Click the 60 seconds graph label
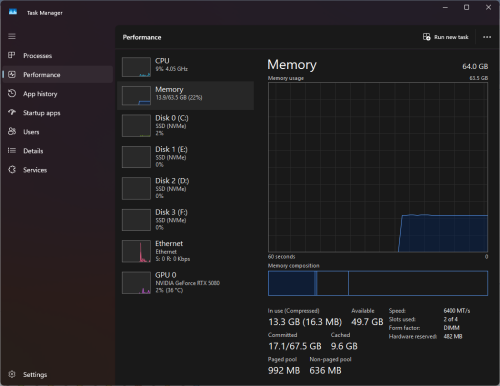The image size is (500, 386). [x=281, y=257]
